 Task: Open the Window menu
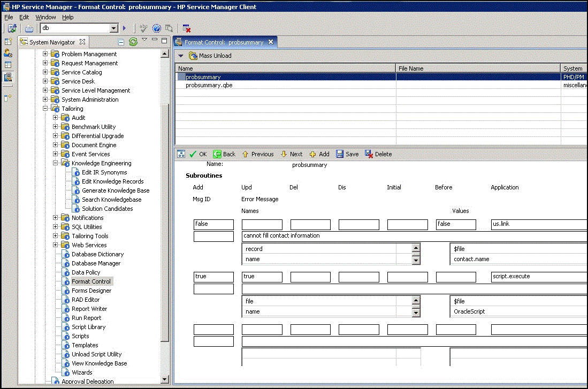tap(45, 17)
